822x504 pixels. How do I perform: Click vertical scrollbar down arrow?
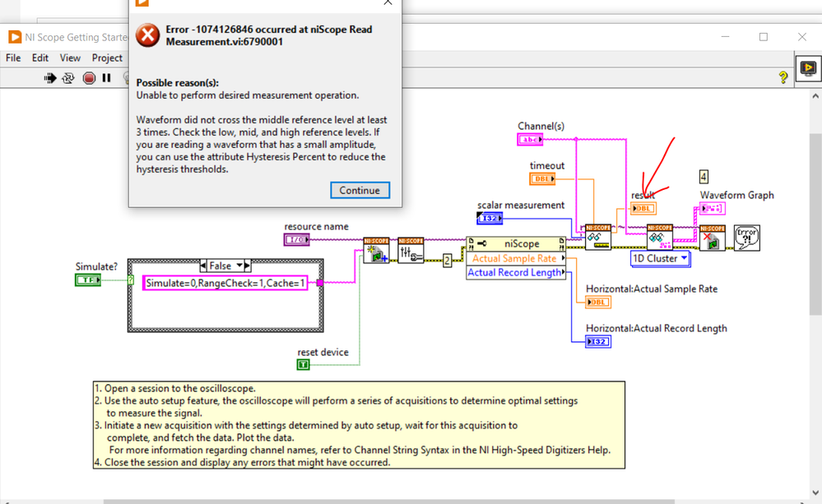pyautogui.click(x=815, y=492)
